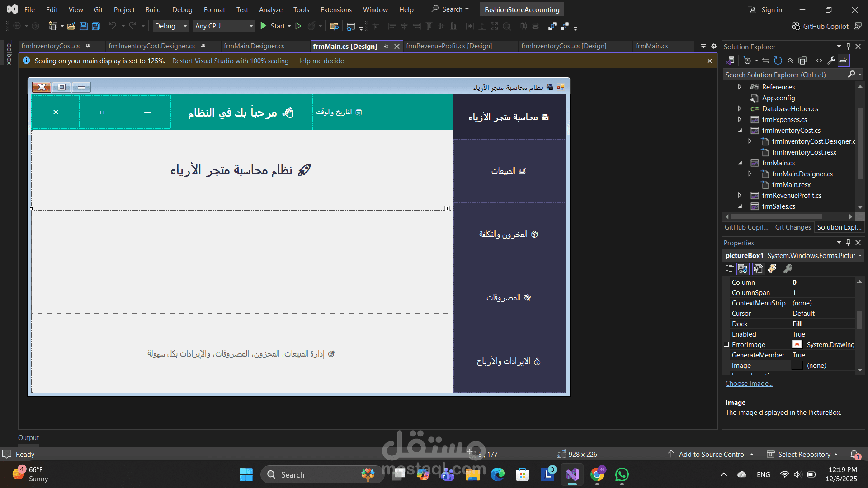Select the Events icon in Properties panel
The height and width of the screenshot is (488, 868).
point(772,269)
